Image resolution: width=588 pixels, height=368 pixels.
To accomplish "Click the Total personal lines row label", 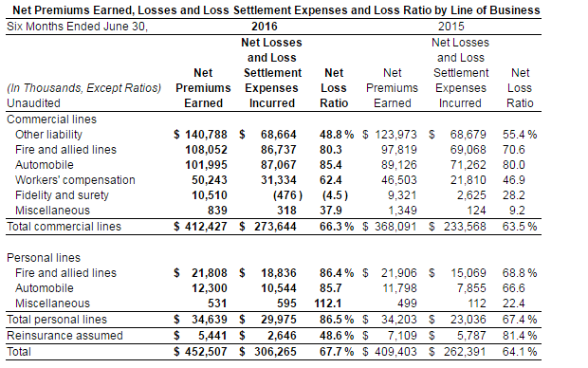I will tap(57, 320).
